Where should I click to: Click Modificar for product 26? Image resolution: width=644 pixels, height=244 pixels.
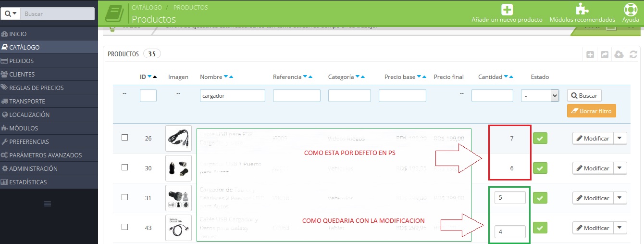pyautogui.click(x=593, y=139)
